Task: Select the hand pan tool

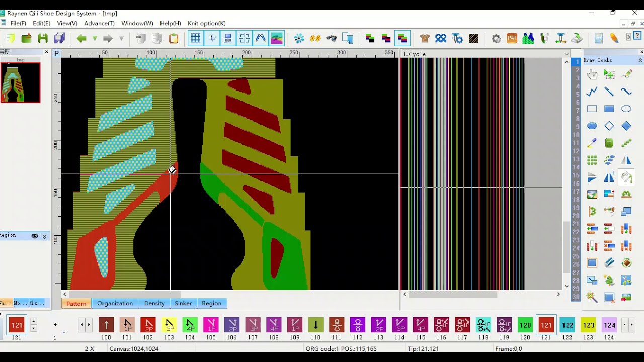Action: point(592,75)
